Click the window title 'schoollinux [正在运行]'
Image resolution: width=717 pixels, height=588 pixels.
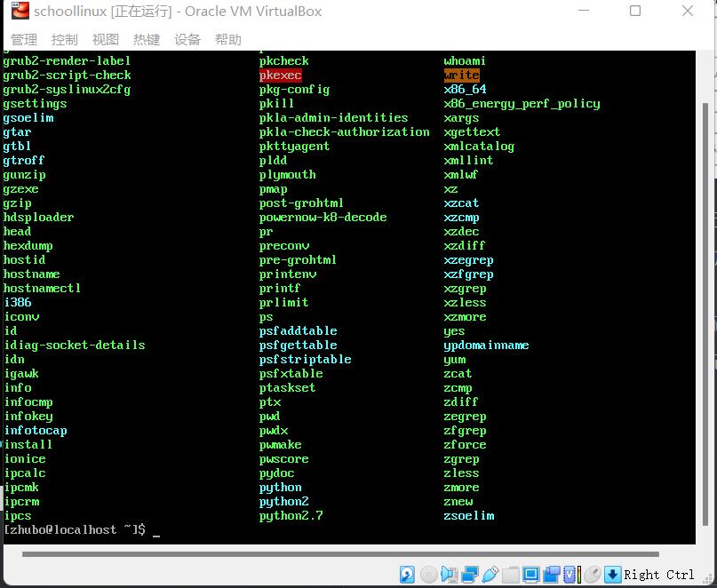click(103, 11)
